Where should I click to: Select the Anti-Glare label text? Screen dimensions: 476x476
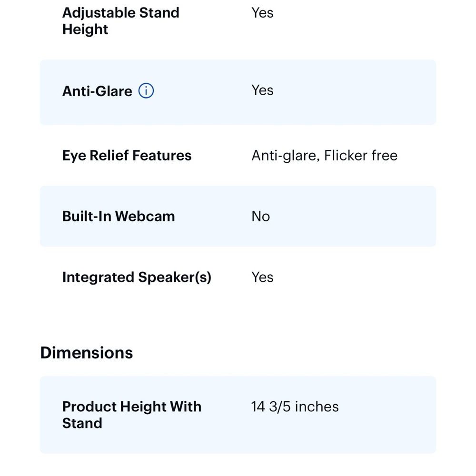tap(97, 91)
